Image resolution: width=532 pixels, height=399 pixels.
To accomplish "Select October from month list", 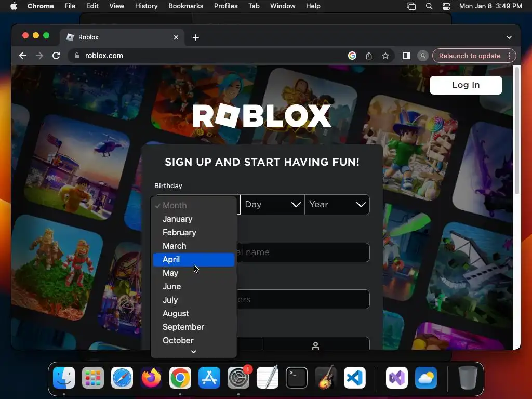I will [194, 340].
